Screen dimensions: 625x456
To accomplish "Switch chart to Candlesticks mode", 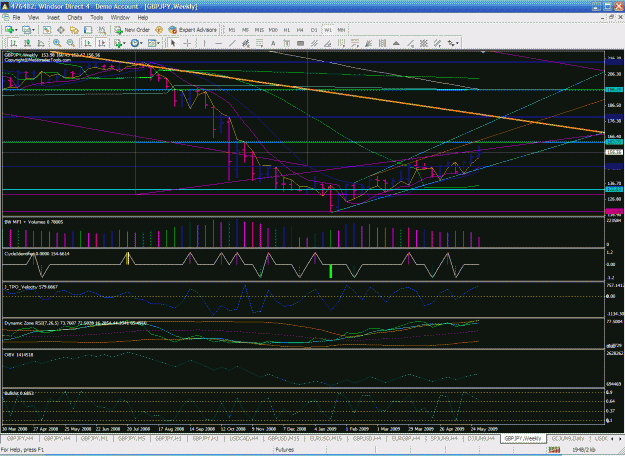I will [x=27, y=43].
